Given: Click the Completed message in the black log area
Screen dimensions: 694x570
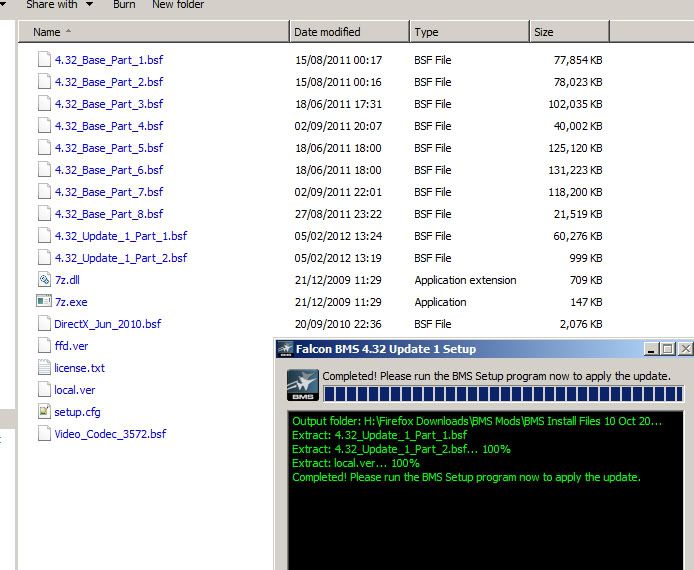Looking at the screenshot, I should click(466, 478).
